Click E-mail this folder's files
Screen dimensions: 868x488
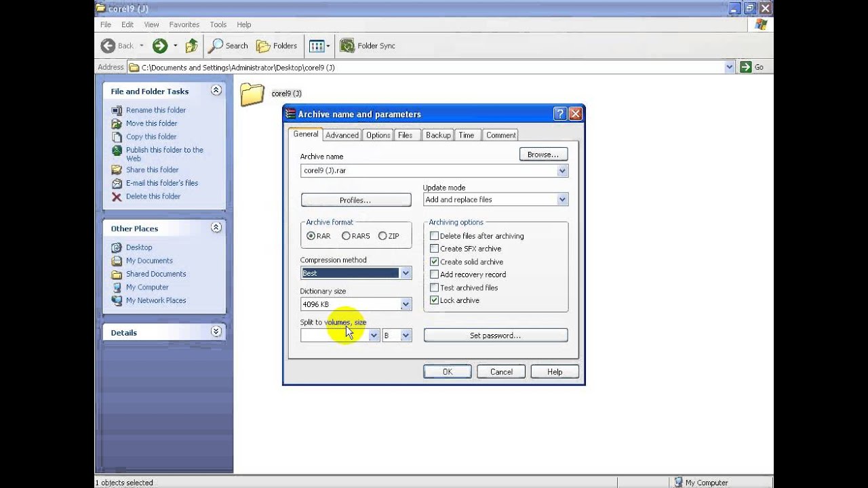pos(162,183)
